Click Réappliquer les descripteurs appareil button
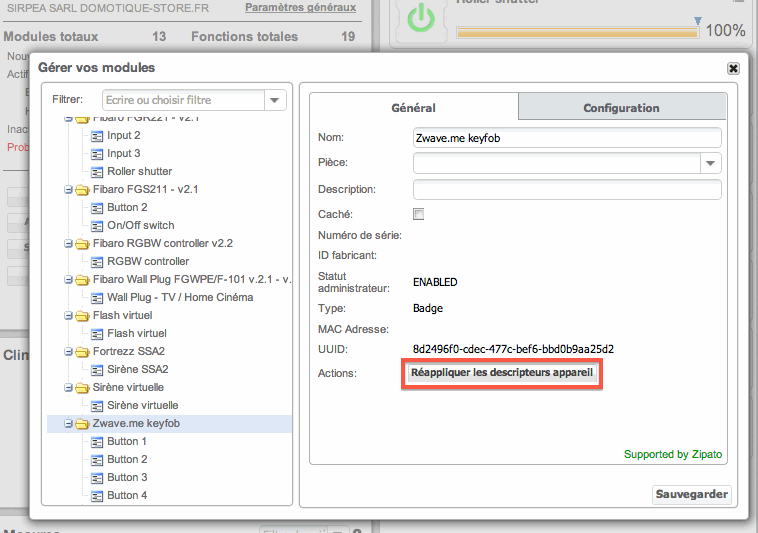The height and width of the screenshot is (533, 758). (502, 373)
